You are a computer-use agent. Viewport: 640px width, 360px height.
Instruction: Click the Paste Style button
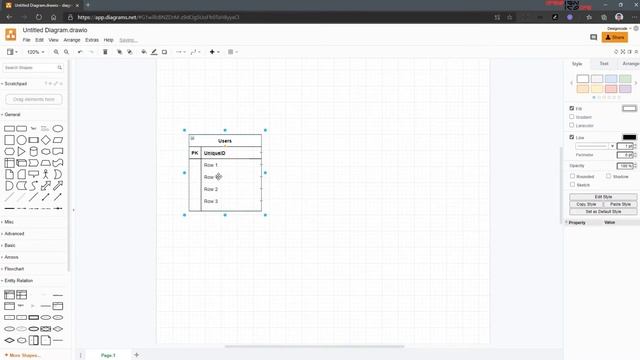coord(620,204)
